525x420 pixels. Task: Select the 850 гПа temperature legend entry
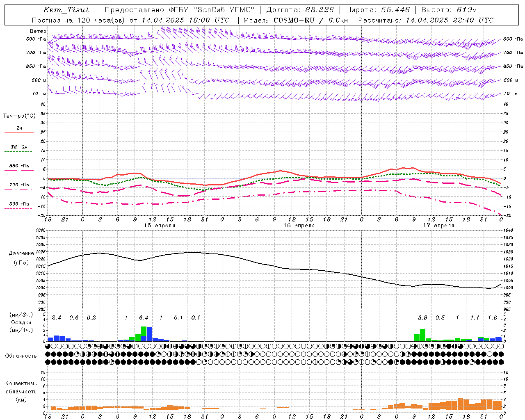click(x=19, y=166)
